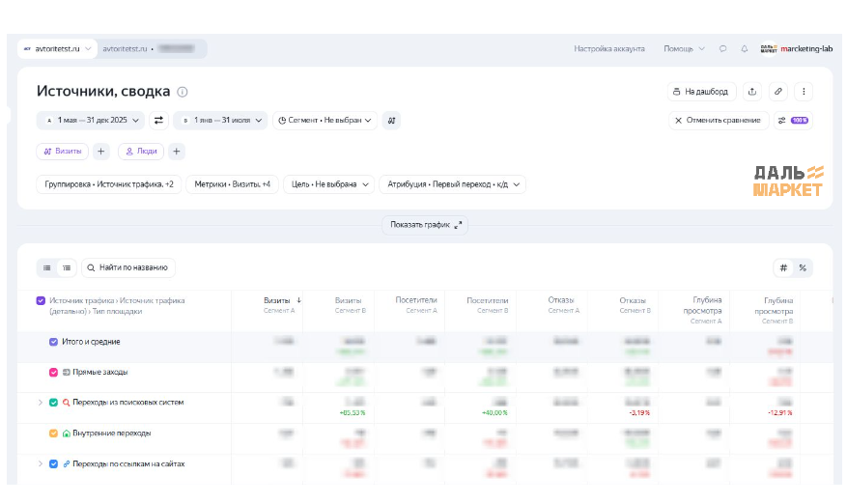The image size is (847, 504).
Task: Click the +40,00 % visitors value
Action: pos(494,413)
